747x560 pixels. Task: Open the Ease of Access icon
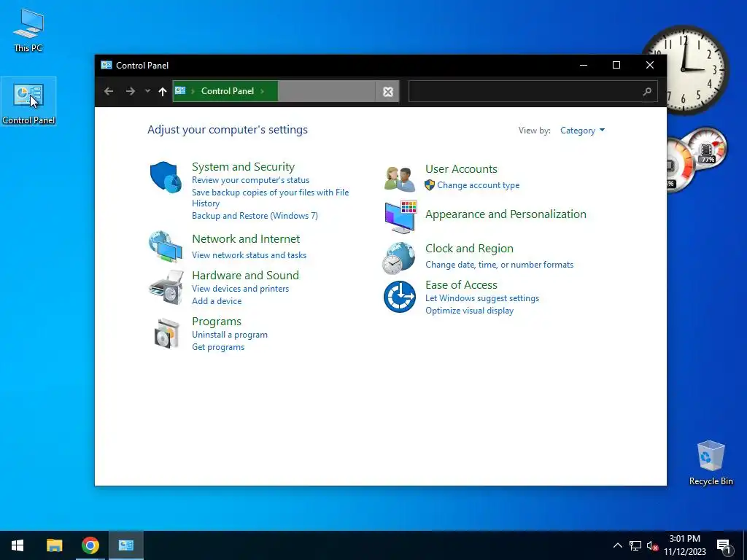coord(399,297)
